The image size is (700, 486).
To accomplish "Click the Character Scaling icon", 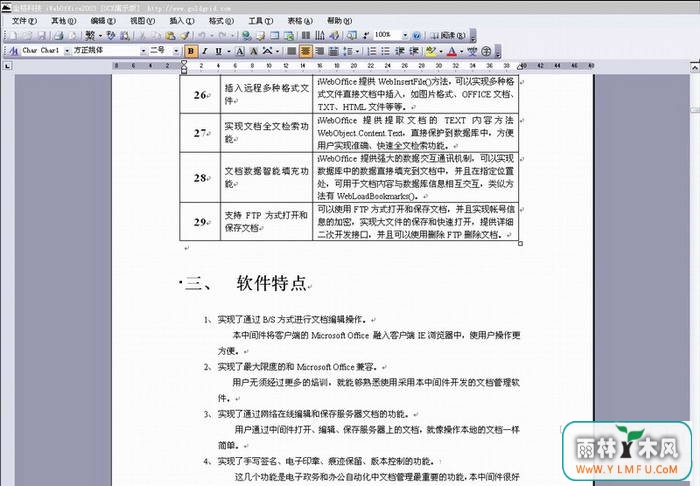I will 267,51.
